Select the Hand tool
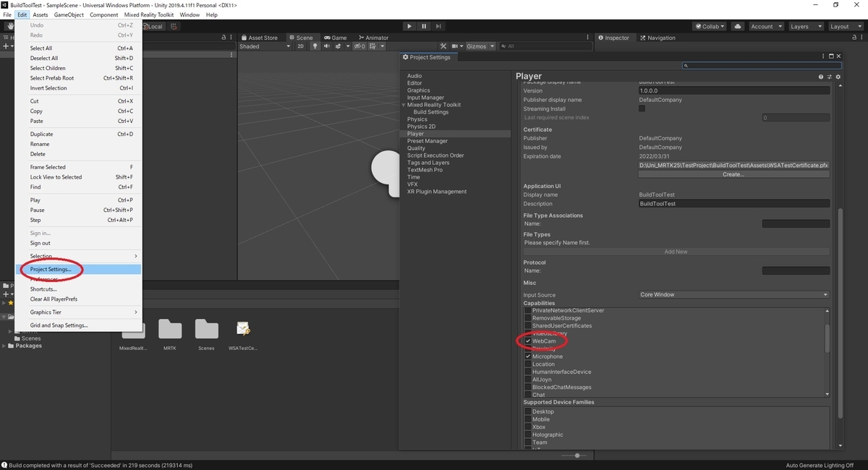The height and width of the screenshot is (470, 868). click(x=10, y=26)
